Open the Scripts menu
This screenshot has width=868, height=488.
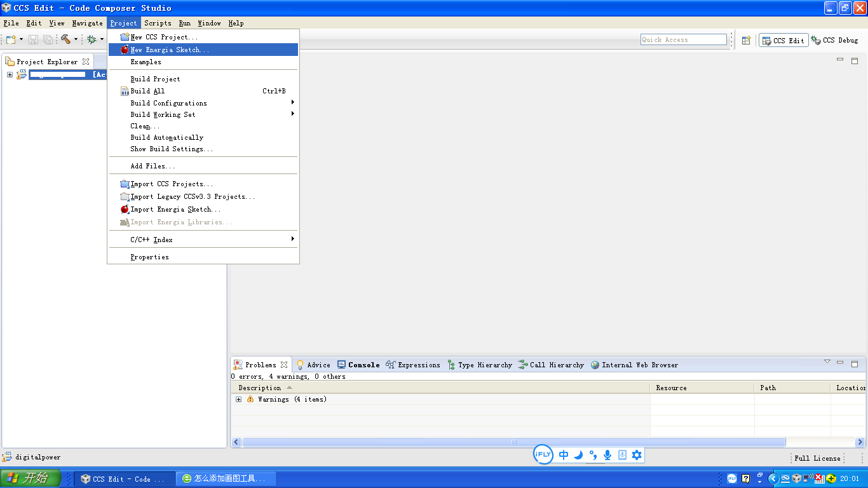pyautogui.click(x=158, y=23)
